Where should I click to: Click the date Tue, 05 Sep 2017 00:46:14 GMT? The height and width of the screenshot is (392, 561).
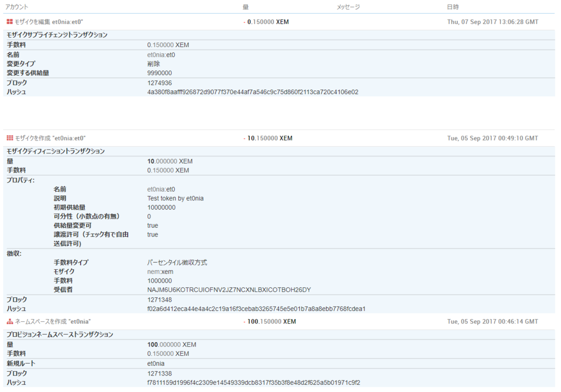[493, 321]
